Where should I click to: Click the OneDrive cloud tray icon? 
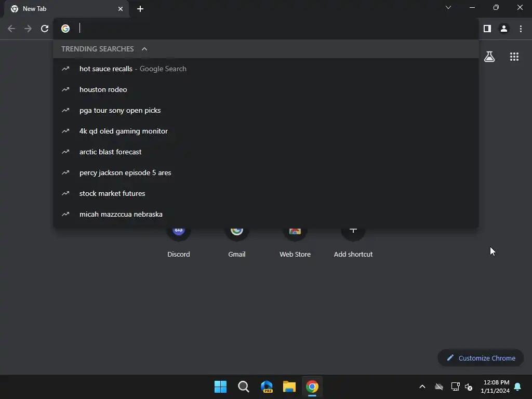point(439,387)
